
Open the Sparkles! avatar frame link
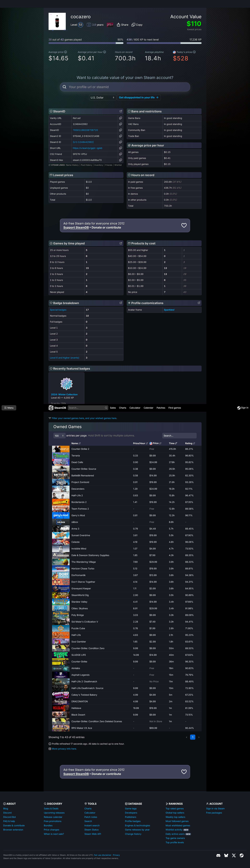coord(169,310)
